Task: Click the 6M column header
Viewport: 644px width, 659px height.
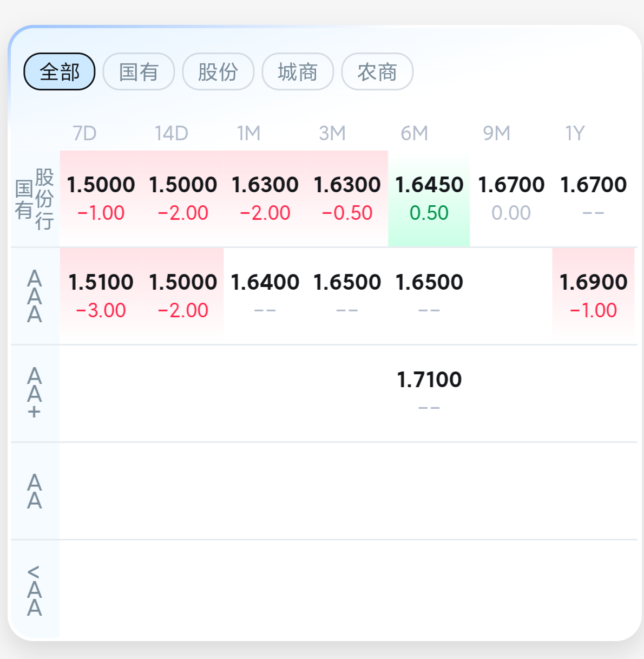Action: pyautogui.click(x=414, y=133)
